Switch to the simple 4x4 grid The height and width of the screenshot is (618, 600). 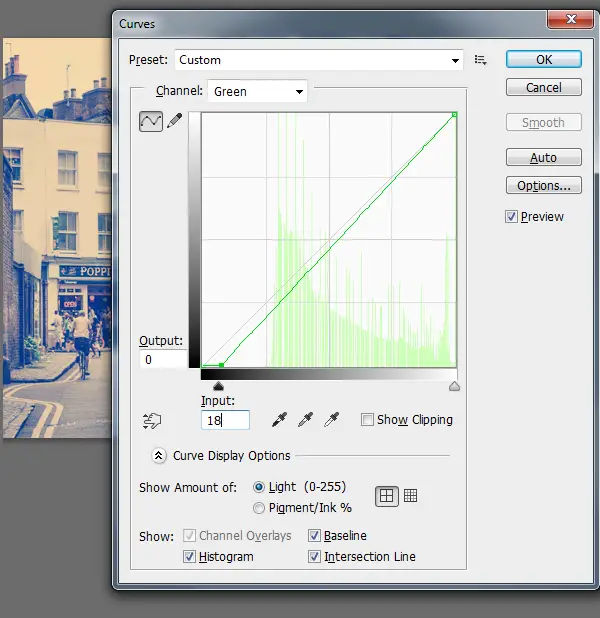pyautogui.click(x=387, y=495)
